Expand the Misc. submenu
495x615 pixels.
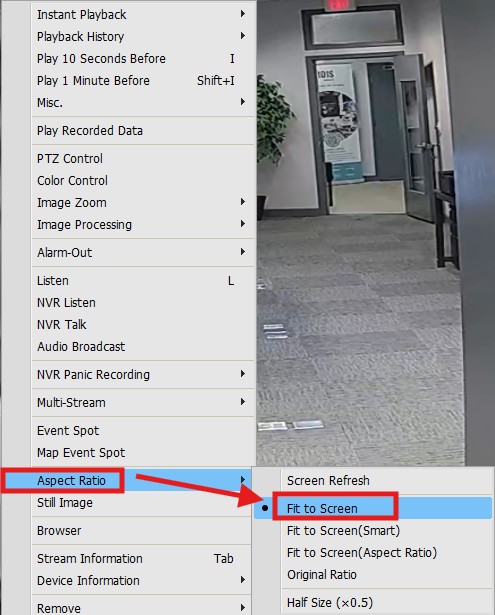pyautogui.click(x=143, y=102)
